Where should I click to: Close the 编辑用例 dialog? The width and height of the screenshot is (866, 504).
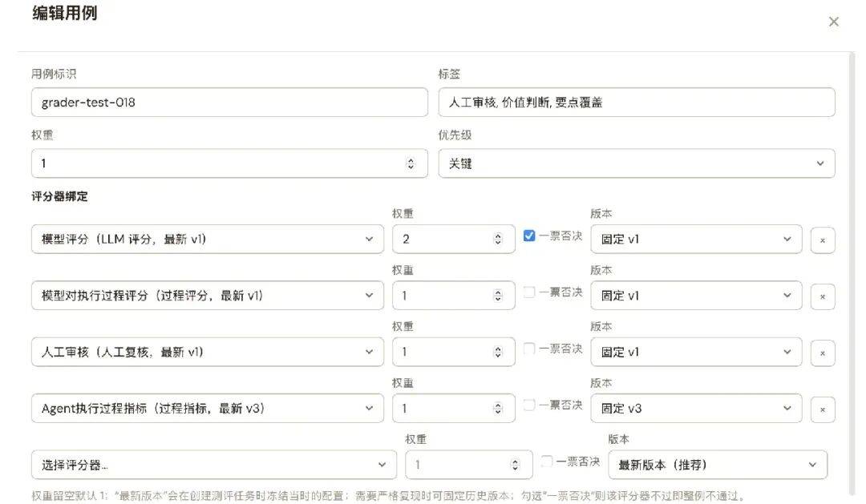pyautogui.click(x=833, y=22)
